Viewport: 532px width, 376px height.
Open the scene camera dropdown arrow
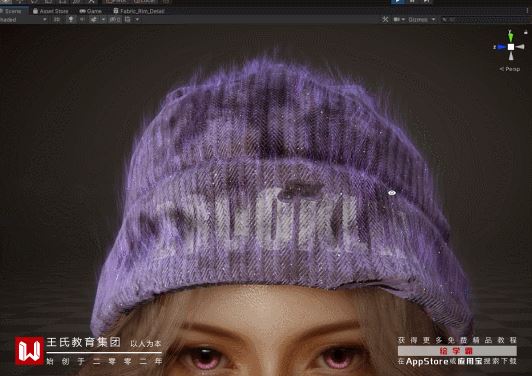pos(403,20)
